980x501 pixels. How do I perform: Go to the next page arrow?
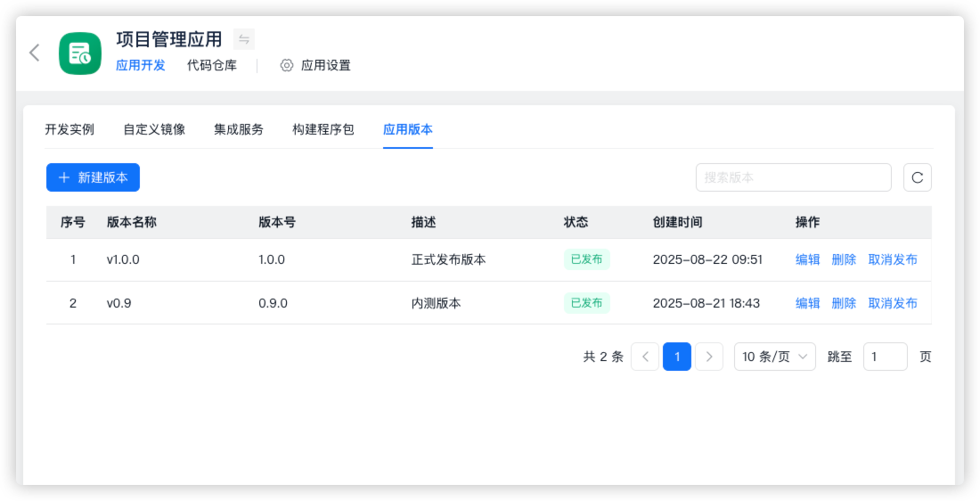709,357
